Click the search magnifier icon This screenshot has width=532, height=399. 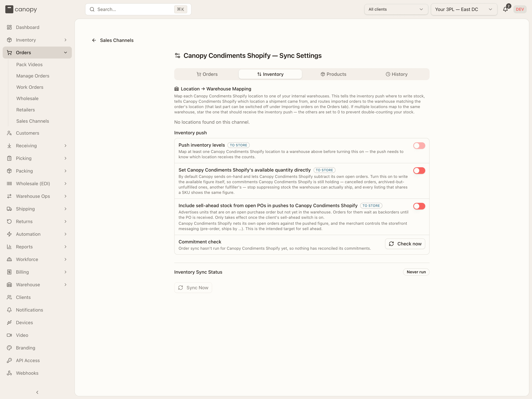coord(92,9)
